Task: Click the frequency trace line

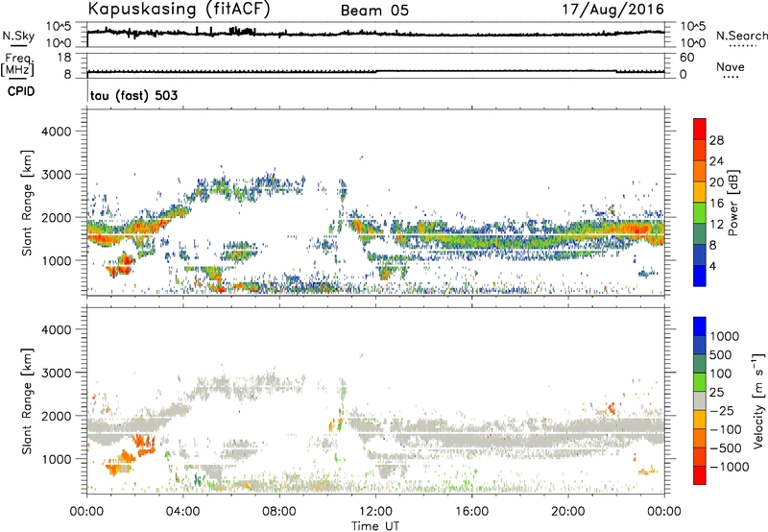Action: [375, 71]
